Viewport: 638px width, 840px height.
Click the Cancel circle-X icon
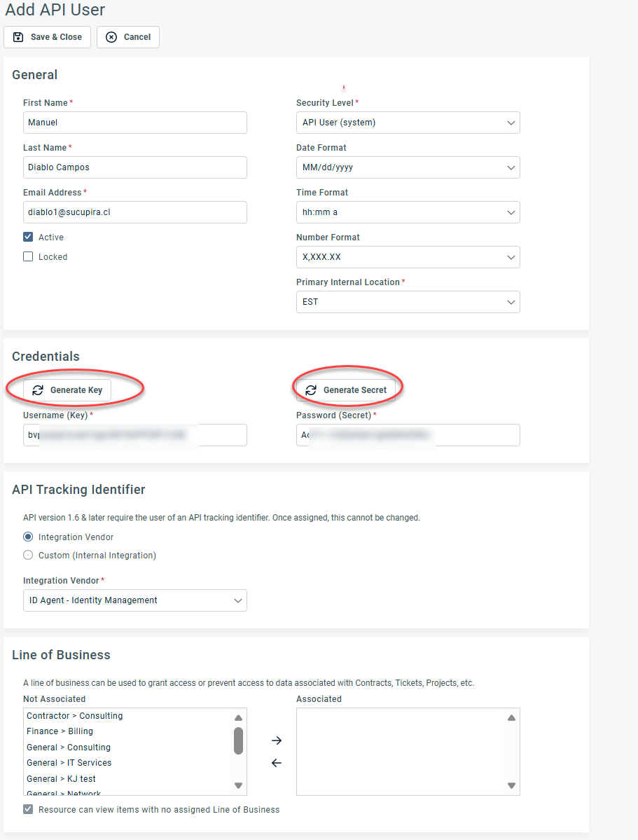pyautogui.click(x=111, y=37)
